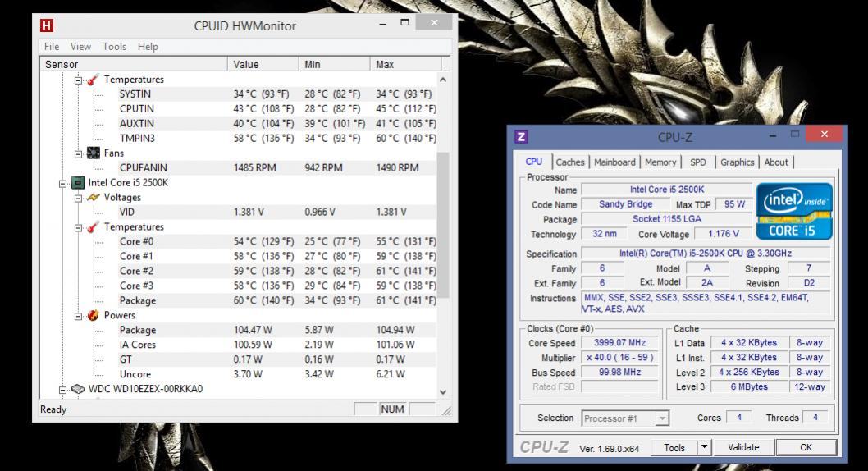The image size is (868, 471).
Task: Switch to the SPD tab in CPU-Z
Action: pyautogui.click(x=698, y=162)
